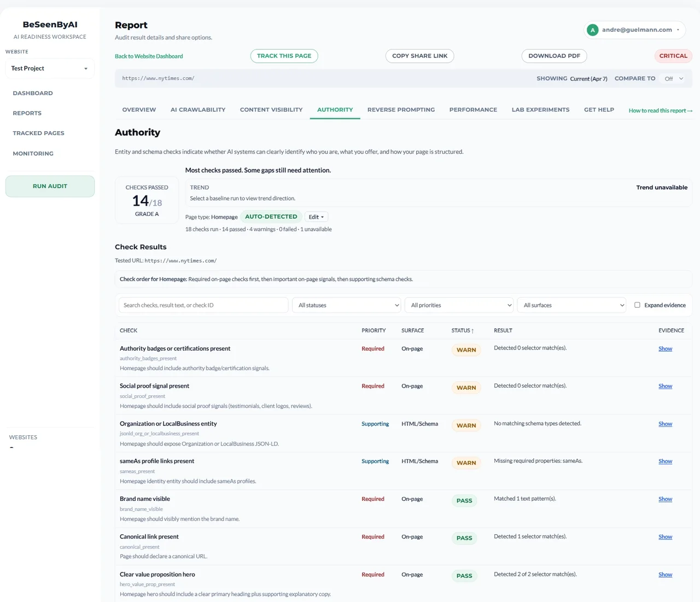Click the user avatar icon 'A'
Screen dimensions: 700x602
tap(592, 30)
